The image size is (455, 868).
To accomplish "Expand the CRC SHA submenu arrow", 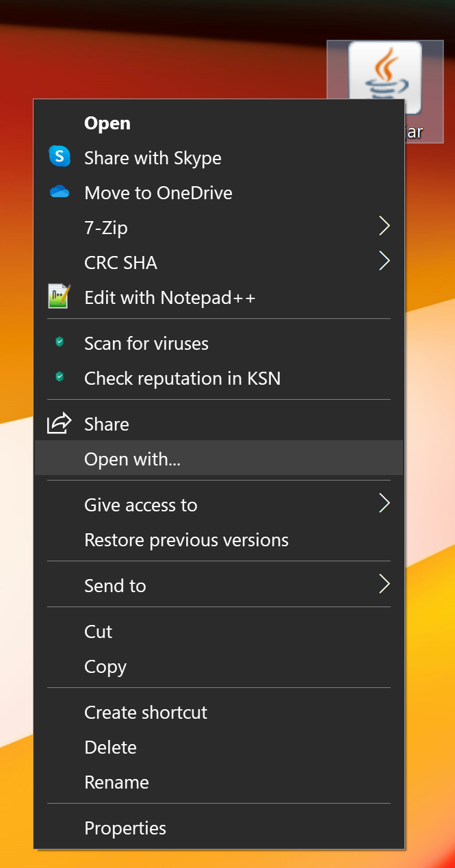I will click(x=385, y=261).
